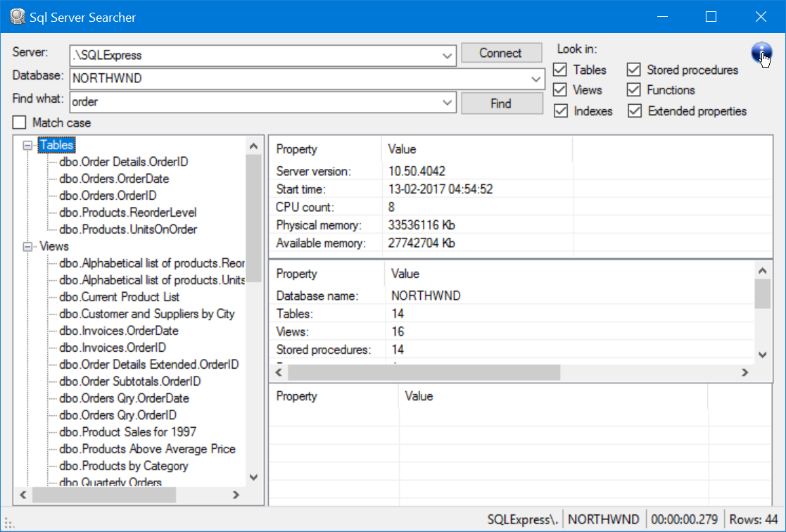This screenshot has height=532, width=786.
Task: Select dbo.Order Details Extended.OrderID
Action: pyautogui.click(x=149, y=365)
